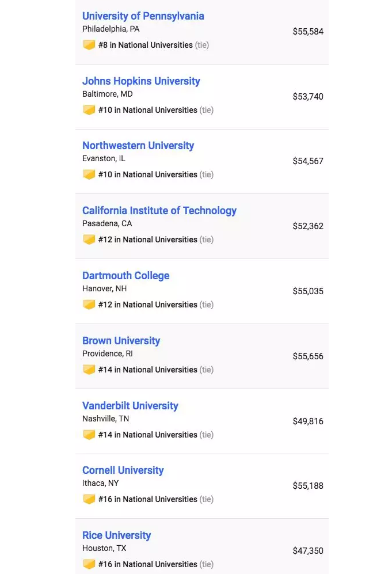Open the Brown University link
Screen dimensions: 392x574
121,340
